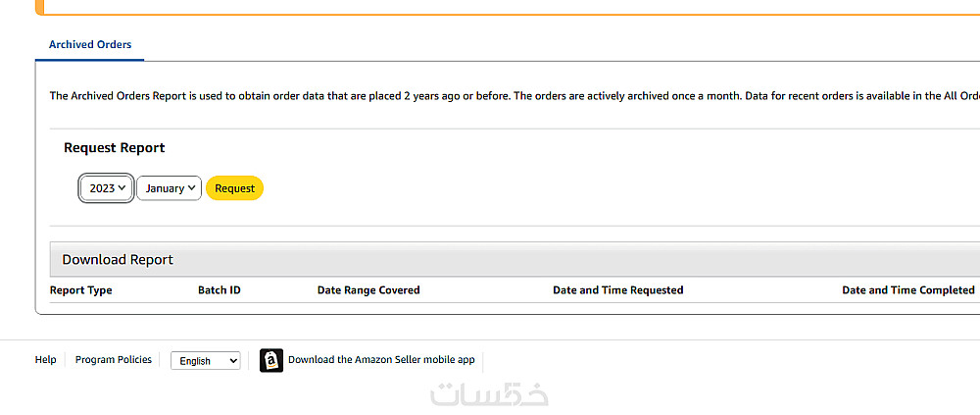Follow the Help link in footer
This screenshot has height=415, width=980.
pyautogui.click(x=45, y=360)
